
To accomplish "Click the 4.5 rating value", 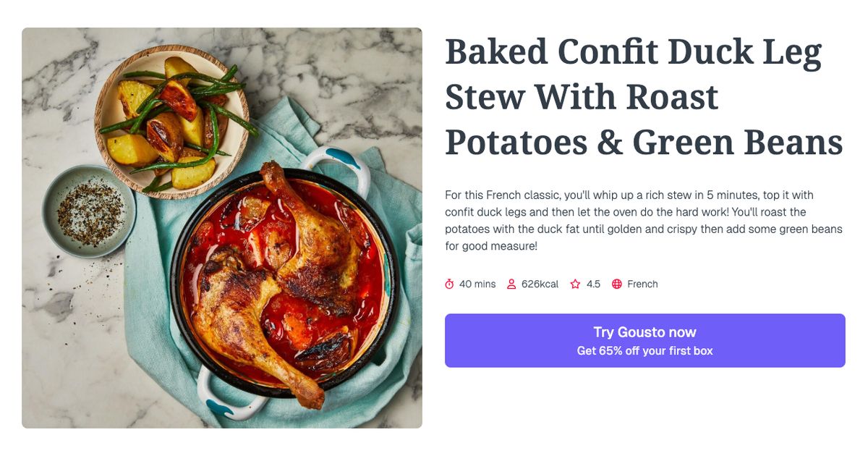I will [593, 284].
